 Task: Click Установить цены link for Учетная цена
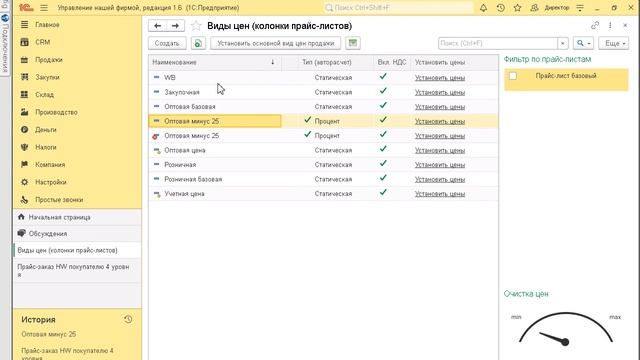440,194
